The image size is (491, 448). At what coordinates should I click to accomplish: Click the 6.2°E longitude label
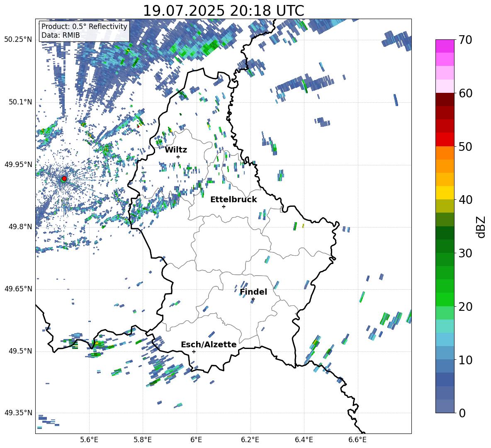250,440
